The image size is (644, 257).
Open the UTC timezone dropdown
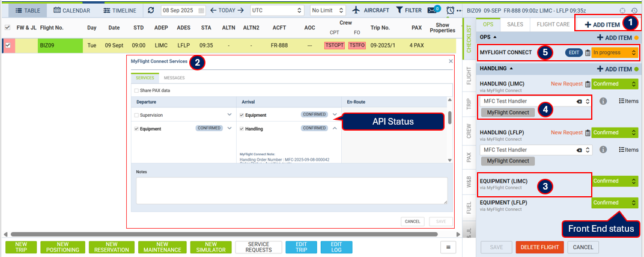(276, 10)
